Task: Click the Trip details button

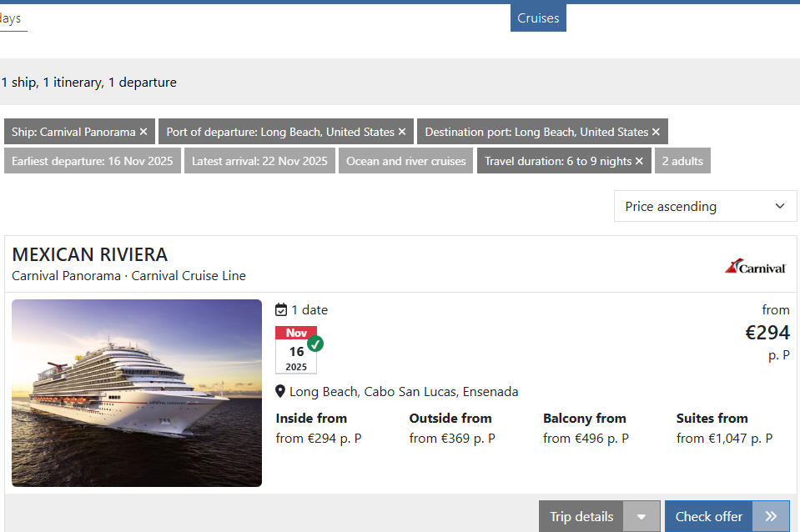Action: coord(581,516)
